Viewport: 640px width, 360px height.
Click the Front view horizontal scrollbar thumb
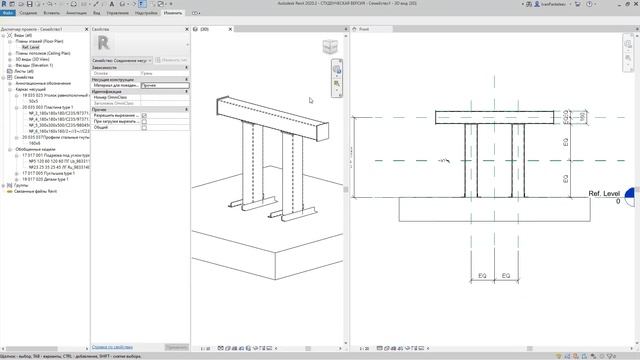tap(529, 349)
